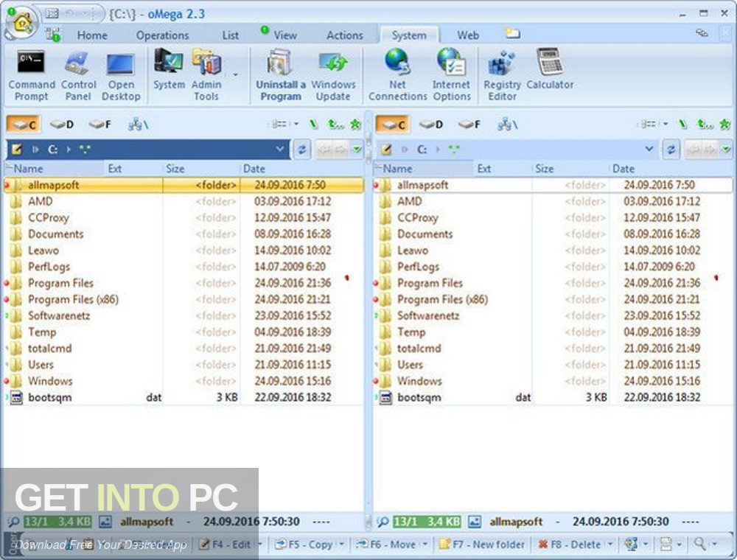Select Windows folder in right panel
The width and height of the screenshot is (737, 560).
tap(553, 380)
